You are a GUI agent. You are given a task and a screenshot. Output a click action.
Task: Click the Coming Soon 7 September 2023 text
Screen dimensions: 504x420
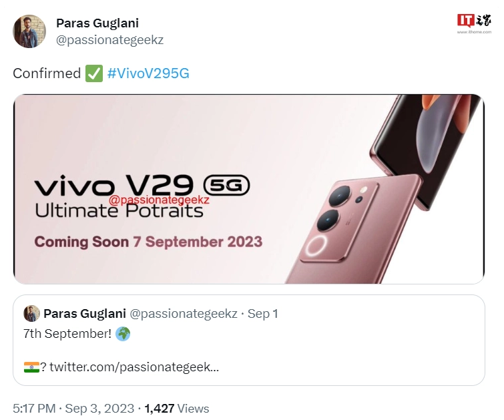click(x=148, y=242)
